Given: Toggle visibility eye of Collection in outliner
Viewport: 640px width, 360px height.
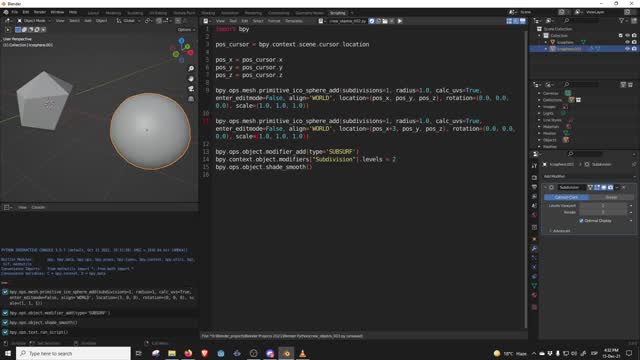Looking at the screenshot, I should tap(627, 36).
